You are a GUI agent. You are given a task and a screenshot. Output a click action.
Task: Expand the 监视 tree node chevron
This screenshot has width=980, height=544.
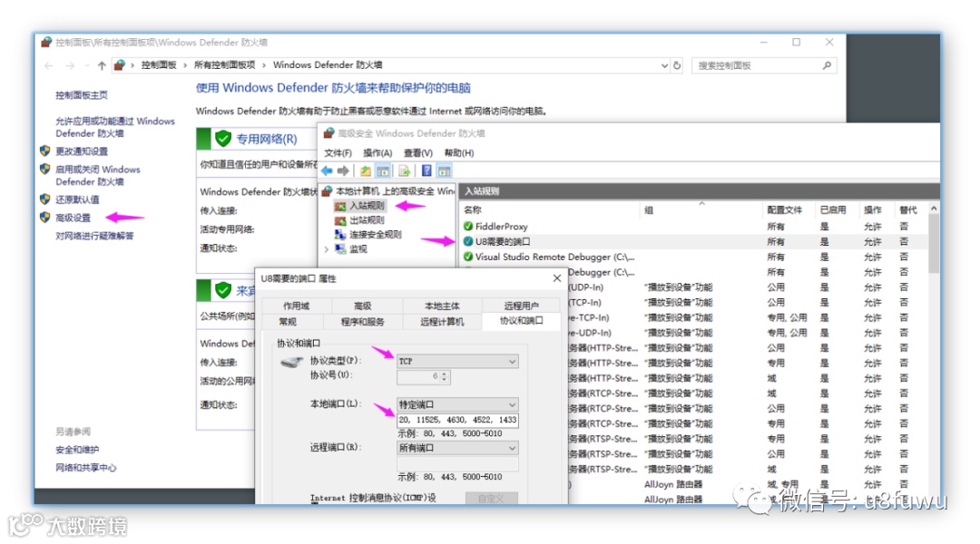click(x=327, y=249)
